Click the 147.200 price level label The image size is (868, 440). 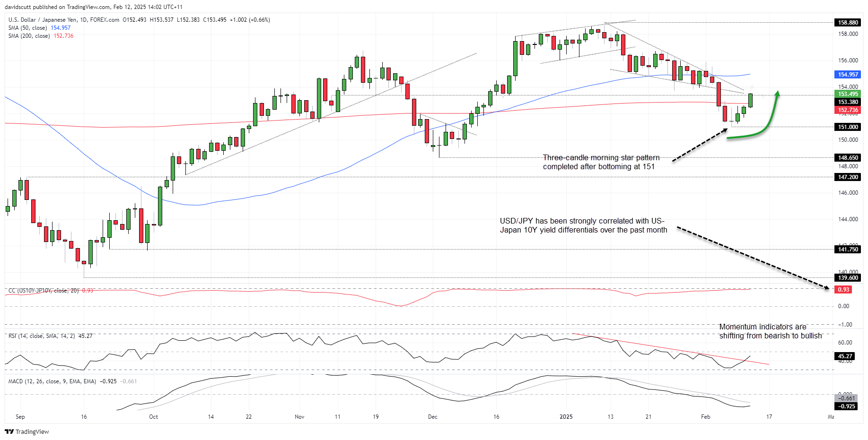[848, 177]
